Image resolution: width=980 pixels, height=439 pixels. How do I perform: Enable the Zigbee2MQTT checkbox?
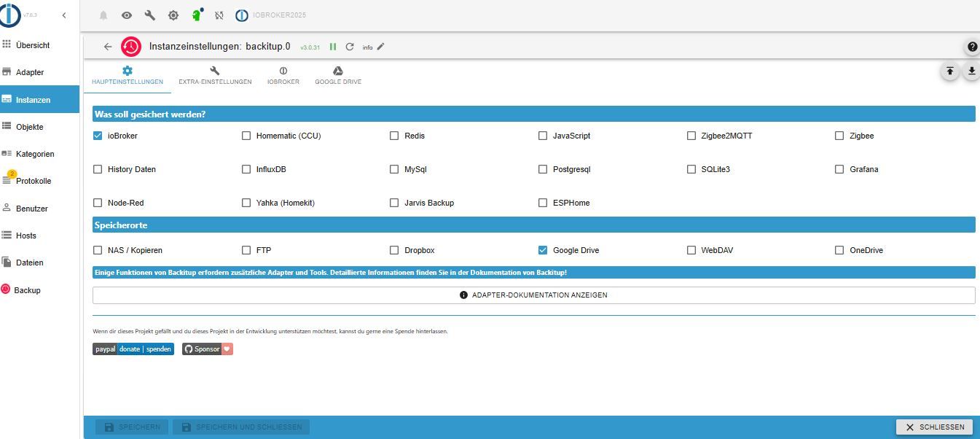point(691,136)
